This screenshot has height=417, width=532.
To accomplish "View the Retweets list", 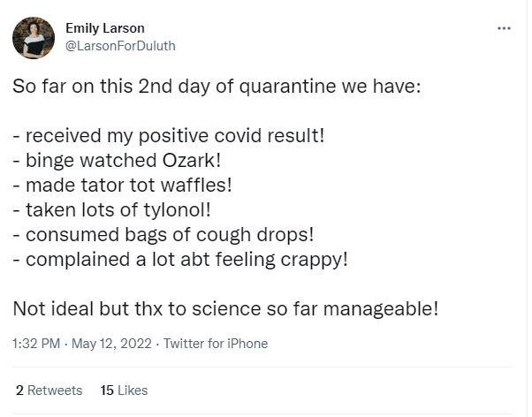I will point(56,390).
